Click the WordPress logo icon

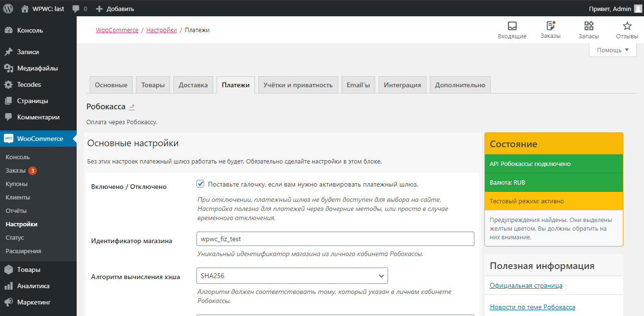point(8,8)
